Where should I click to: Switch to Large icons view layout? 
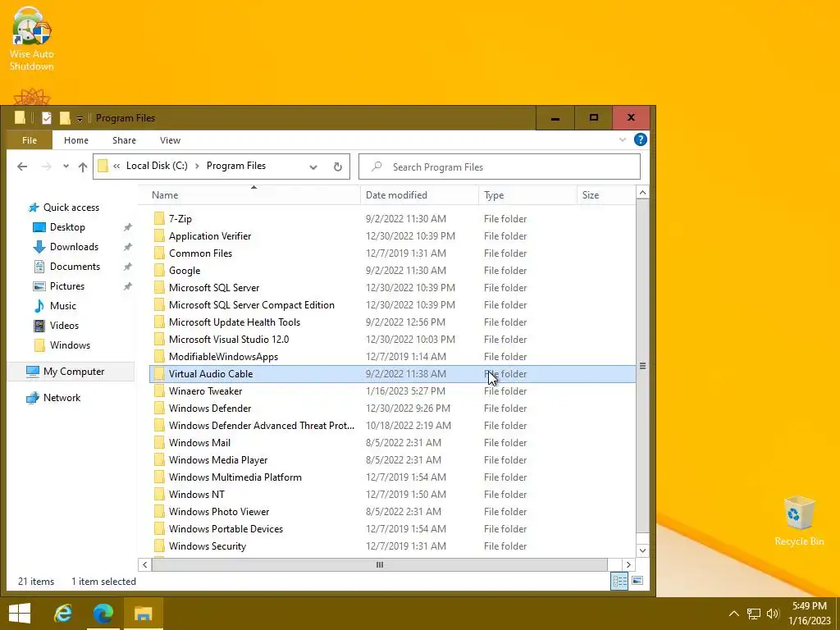pos(637,581)
